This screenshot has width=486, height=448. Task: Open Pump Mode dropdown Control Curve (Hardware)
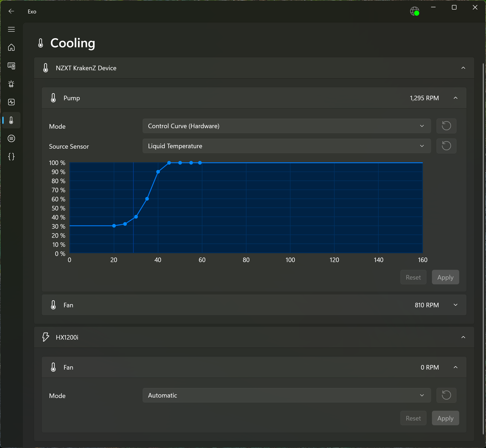coord(286,126)
